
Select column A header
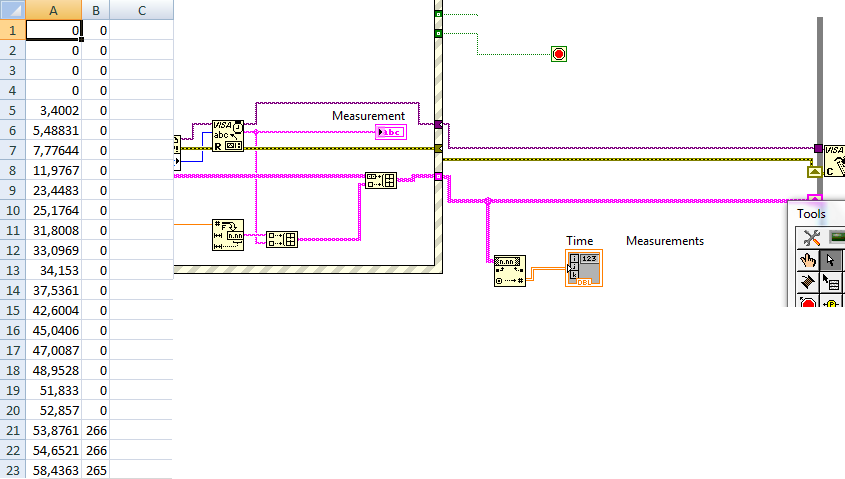click(x=53, y=10)
